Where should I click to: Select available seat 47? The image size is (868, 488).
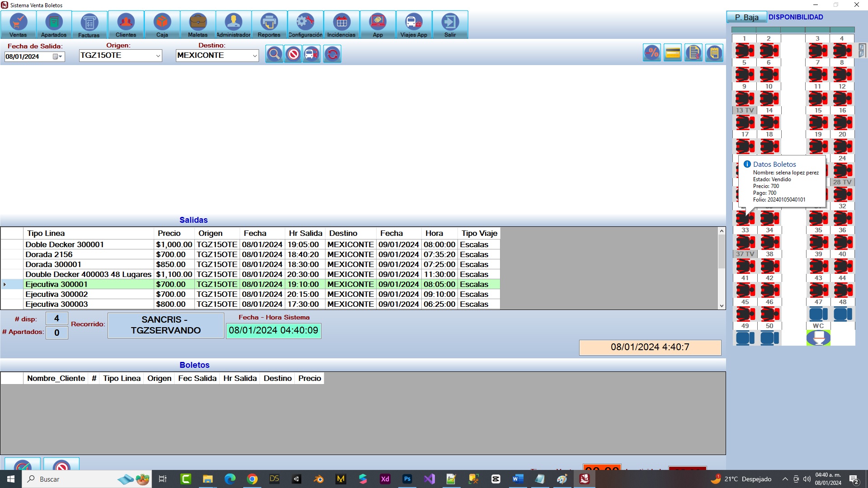(x=818, y=314)
